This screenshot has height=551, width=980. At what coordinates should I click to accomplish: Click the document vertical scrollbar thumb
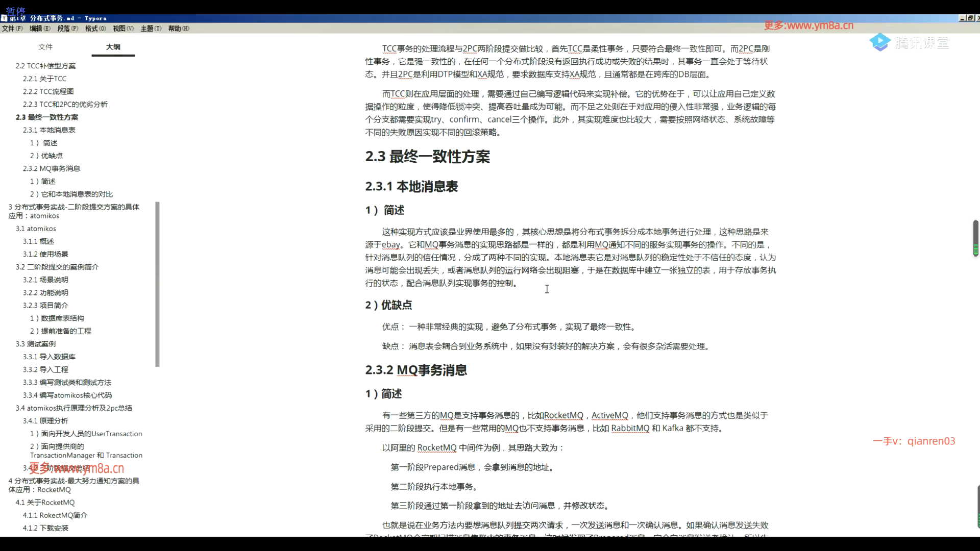point(975,238)
